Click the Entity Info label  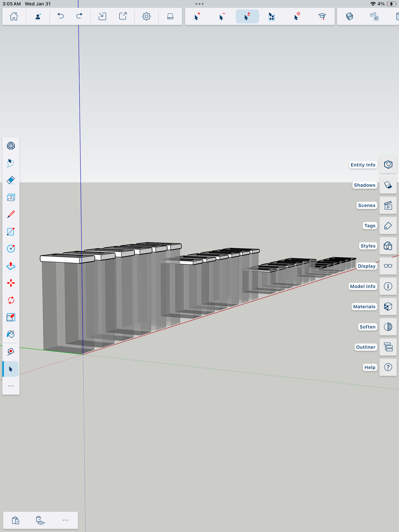363,165
